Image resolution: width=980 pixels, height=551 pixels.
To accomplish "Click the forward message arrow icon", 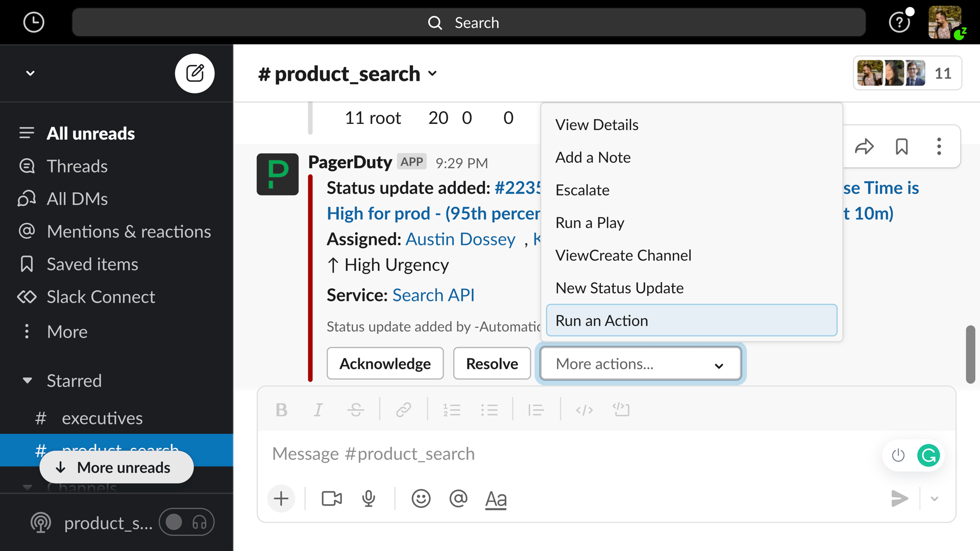I will pos(864,147).
